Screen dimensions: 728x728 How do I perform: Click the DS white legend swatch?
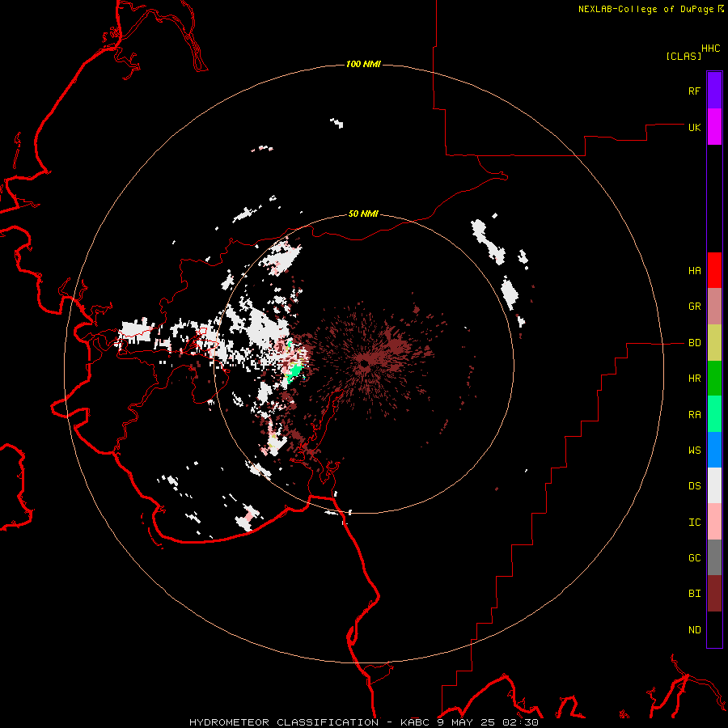(714, 485)
